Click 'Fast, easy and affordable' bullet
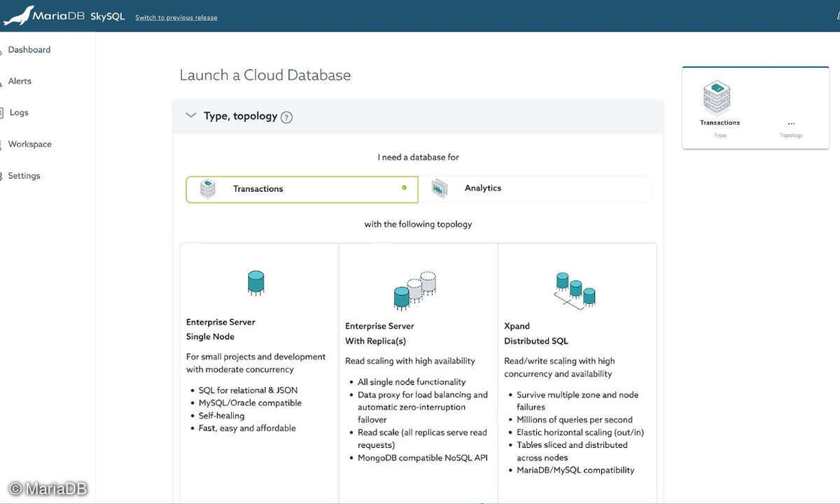840x504 pixels. point(247,428)
